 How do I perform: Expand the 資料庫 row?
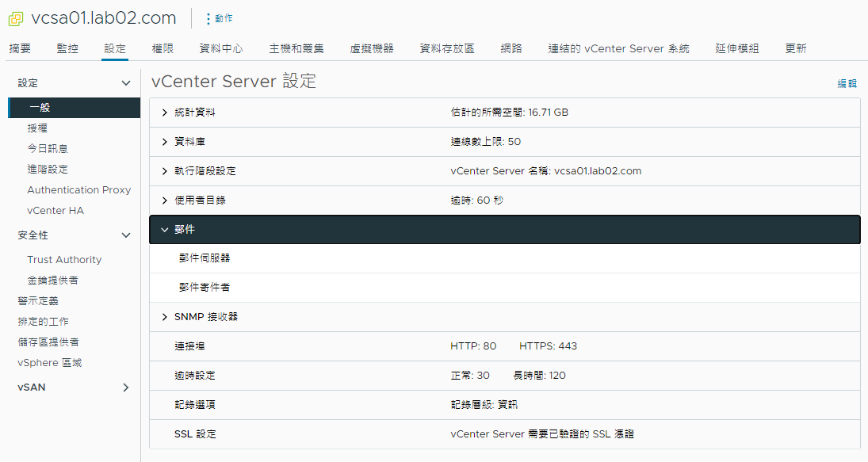164,142
